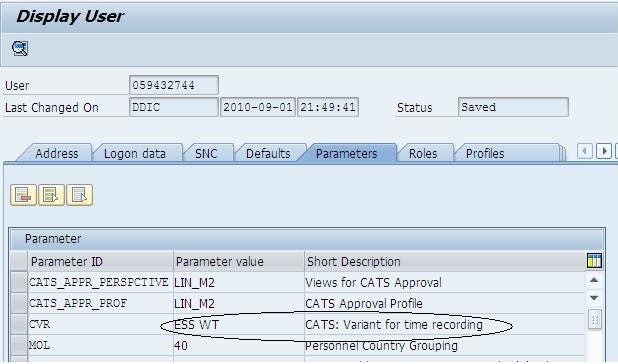Select the MOL row selector box

(19, 345)
